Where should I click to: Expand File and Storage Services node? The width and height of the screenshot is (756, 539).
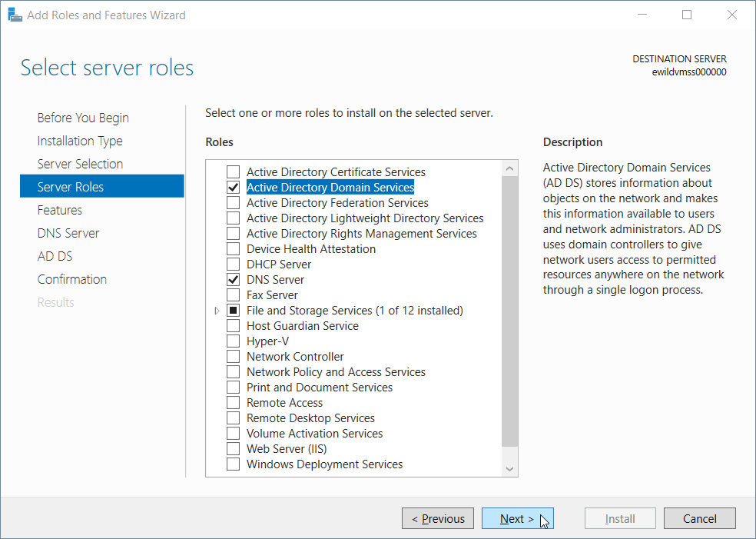pyautogui.click(x=217, y=311)
